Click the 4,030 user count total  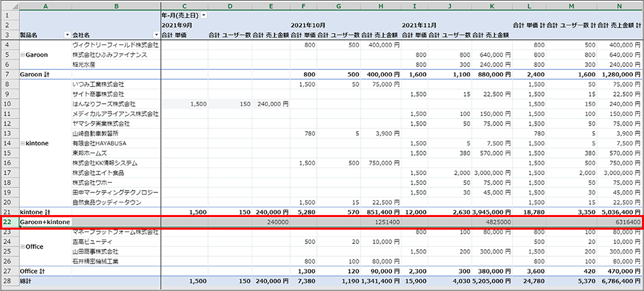point(450,281)
